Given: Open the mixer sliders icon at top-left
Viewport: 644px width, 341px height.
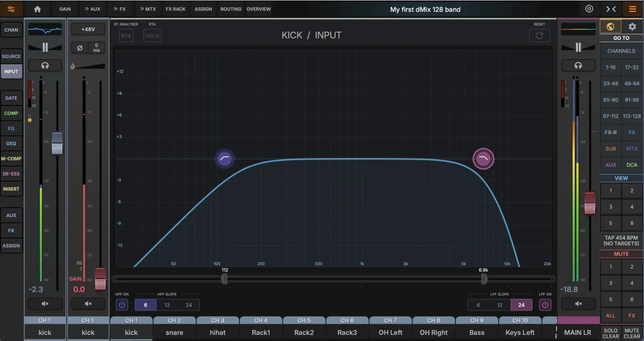Looking at the screenshot, I should 11,9.
